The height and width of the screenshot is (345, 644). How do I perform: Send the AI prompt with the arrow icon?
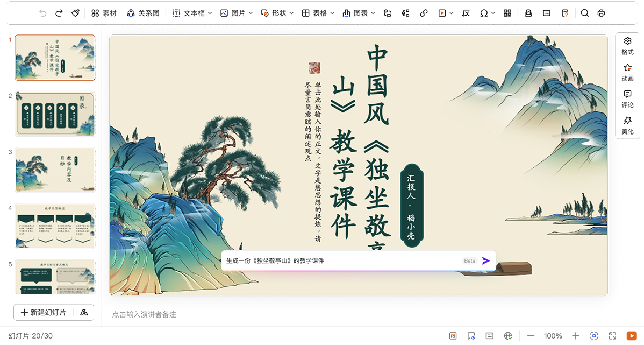[x=486, y=261]
